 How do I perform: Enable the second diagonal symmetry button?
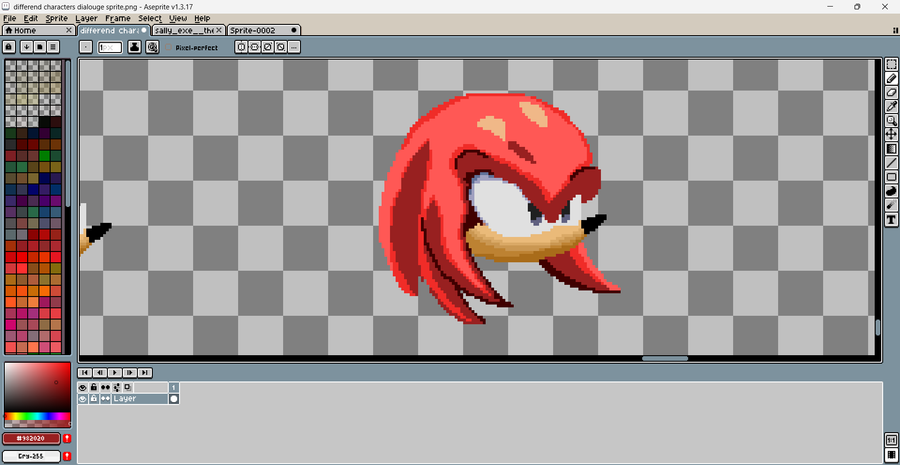click(281, 47)
